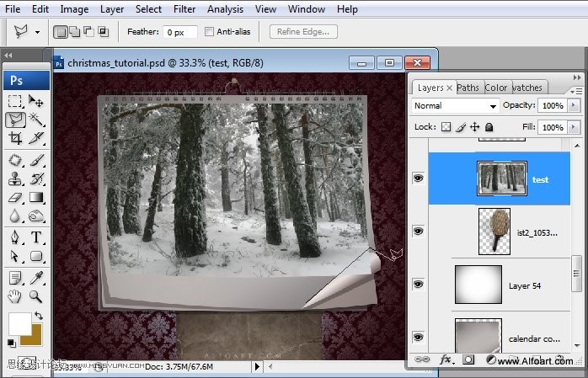Select the Notes tool
Image resolution: width=588 pixels, height=378 pixels.
point(15,278)
